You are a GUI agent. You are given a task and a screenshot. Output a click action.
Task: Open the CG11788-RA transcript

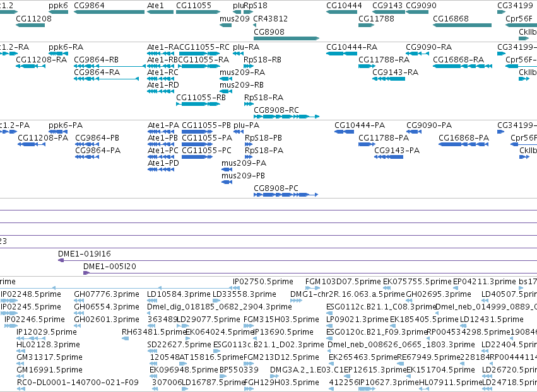(x=367, y=66)
